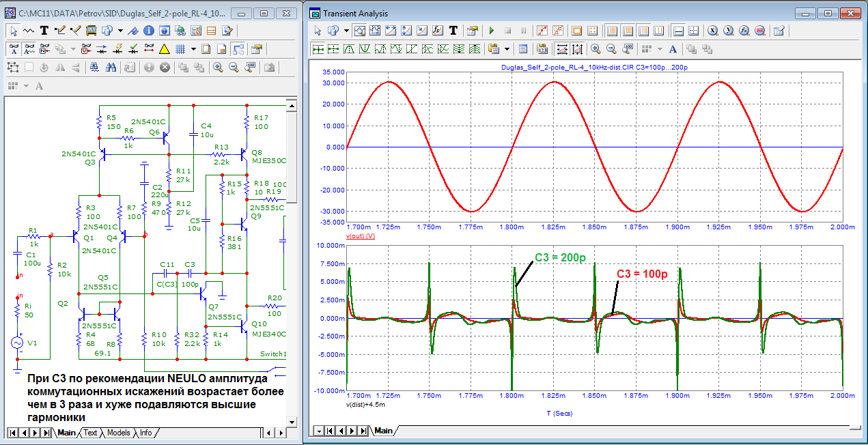Image resolution: width=868 pixels, height=445 pixels.
Task: Expand the dropdown beside schematic shapes icon
Action: 120,30
